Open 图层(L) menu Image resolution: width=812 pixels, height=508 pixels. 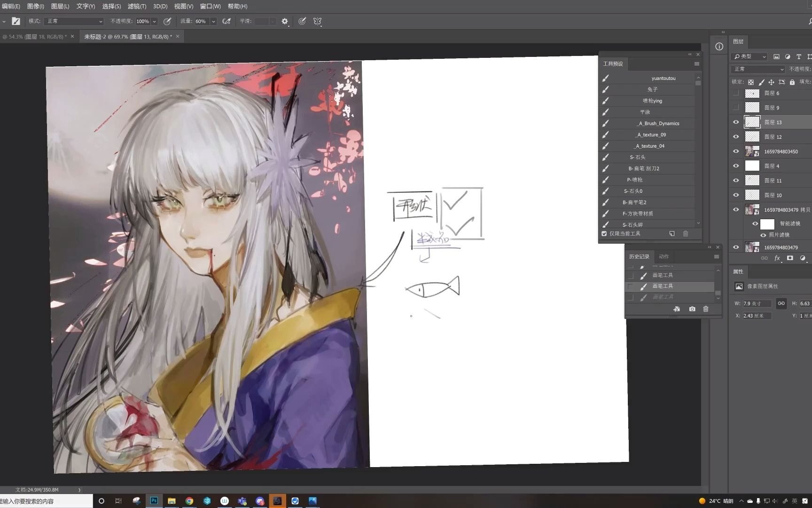(60, 6)
